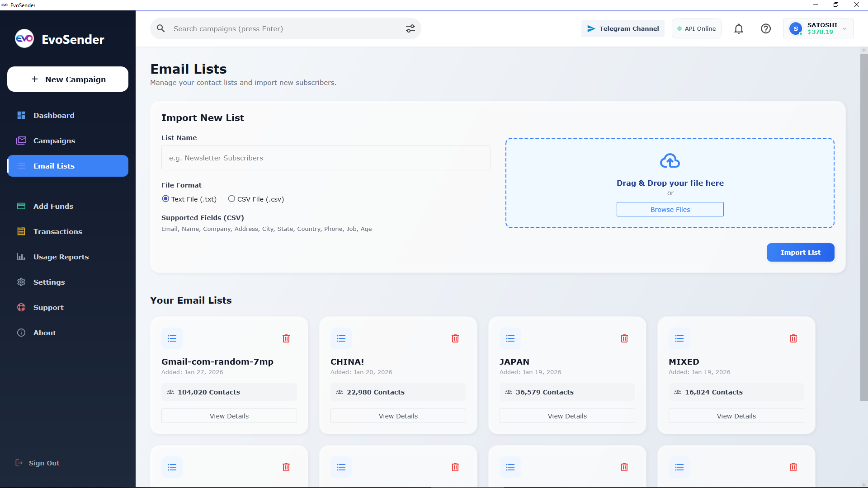
Task: Select the Dashboard sidebar icon
Action: point(21,115)
